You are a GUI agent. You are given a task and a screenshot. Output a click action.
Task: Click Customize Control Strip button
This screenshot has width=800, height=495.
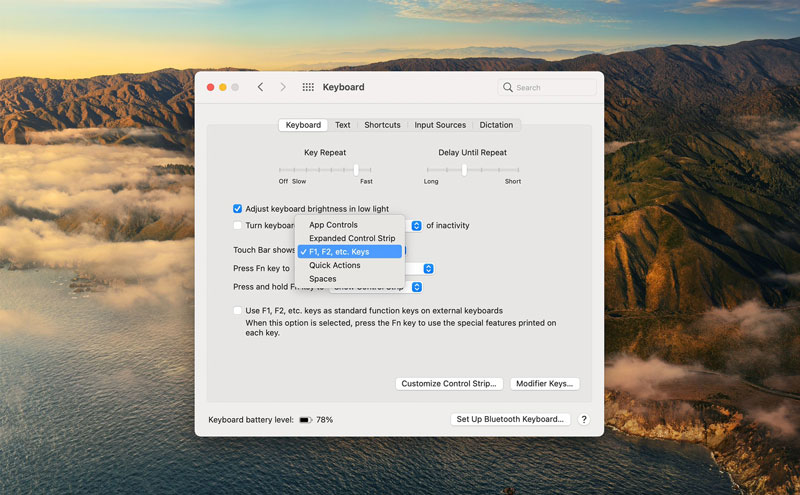(x=449, y=384)
